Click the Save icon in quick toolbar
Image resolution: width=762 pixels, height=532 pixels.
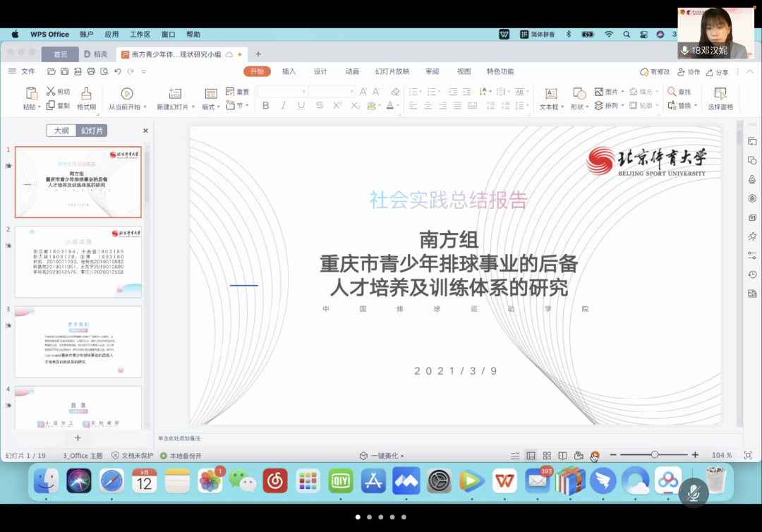click(65, 71)
